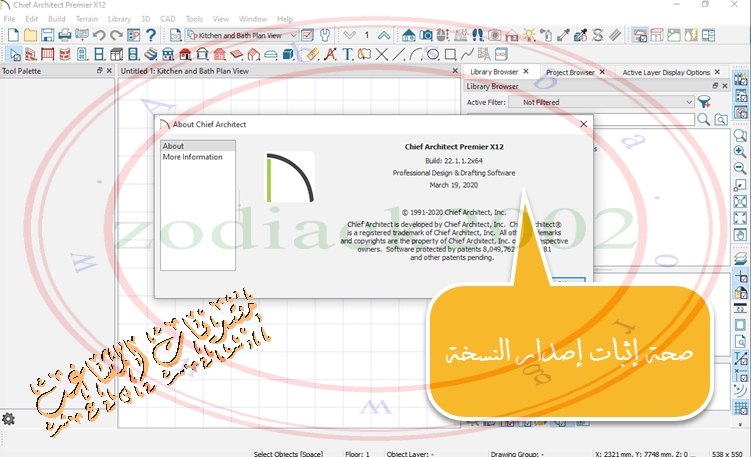This screenshot has height=457, width=751.
Task: Click the eyedropper material tool icon
Action: tap(564, 35)
